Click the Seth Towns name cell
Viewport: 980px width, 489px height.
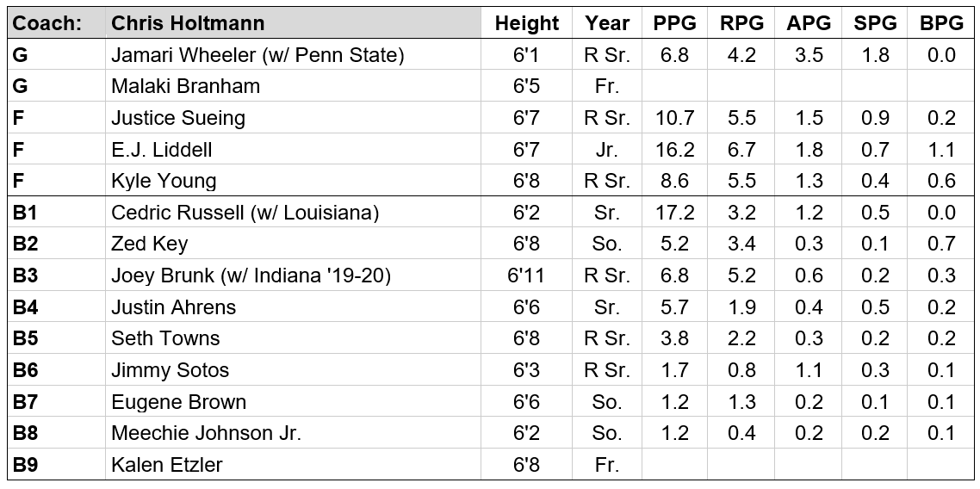tap(293, 338)
